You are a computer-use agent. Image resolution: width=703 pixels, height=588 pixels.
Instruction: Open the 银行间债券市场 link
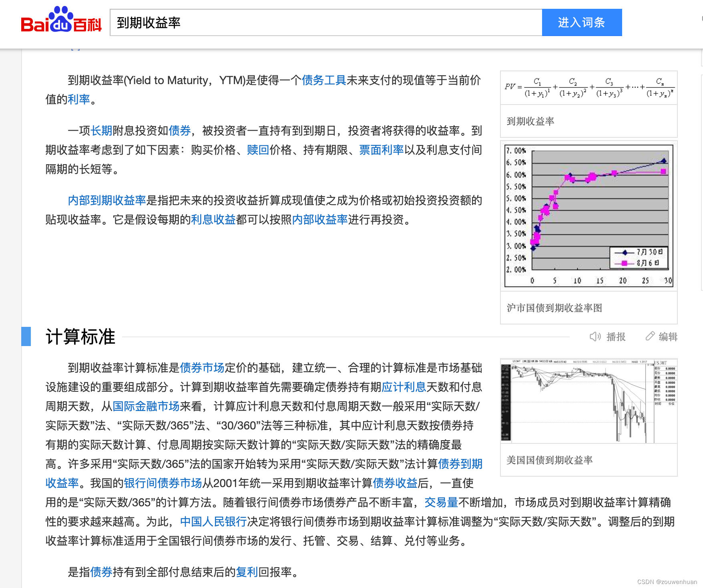pos(163,483)
